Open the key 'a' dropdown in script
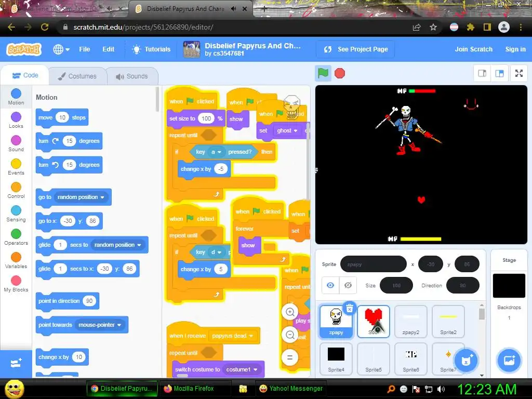 point(216,152)
